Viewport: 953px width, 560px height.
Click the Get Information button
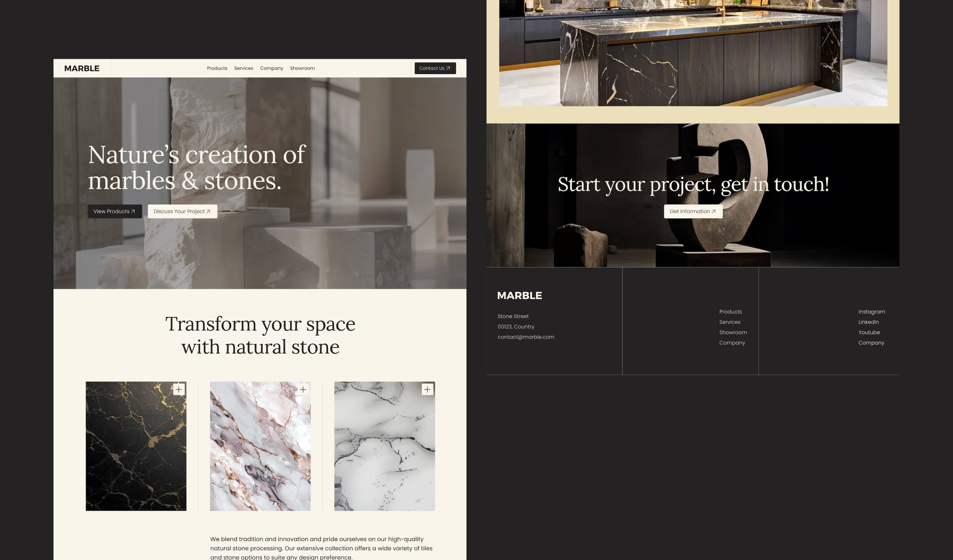tap(693, 211)
